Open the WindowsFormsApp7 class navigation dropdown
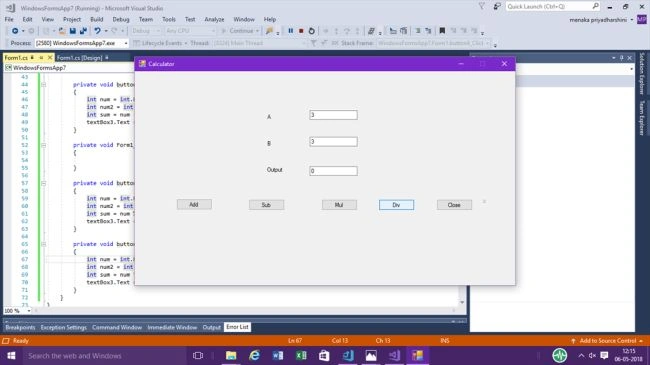Image resolution: width=650 pixels, height=365 pixels. click(x=69, y=68)
